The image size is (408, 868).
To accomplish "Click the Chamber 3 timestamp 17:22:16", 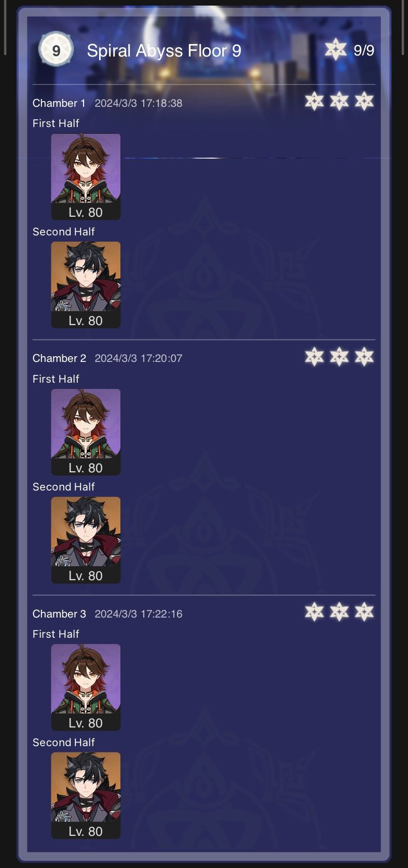I will tap(161, 614).
